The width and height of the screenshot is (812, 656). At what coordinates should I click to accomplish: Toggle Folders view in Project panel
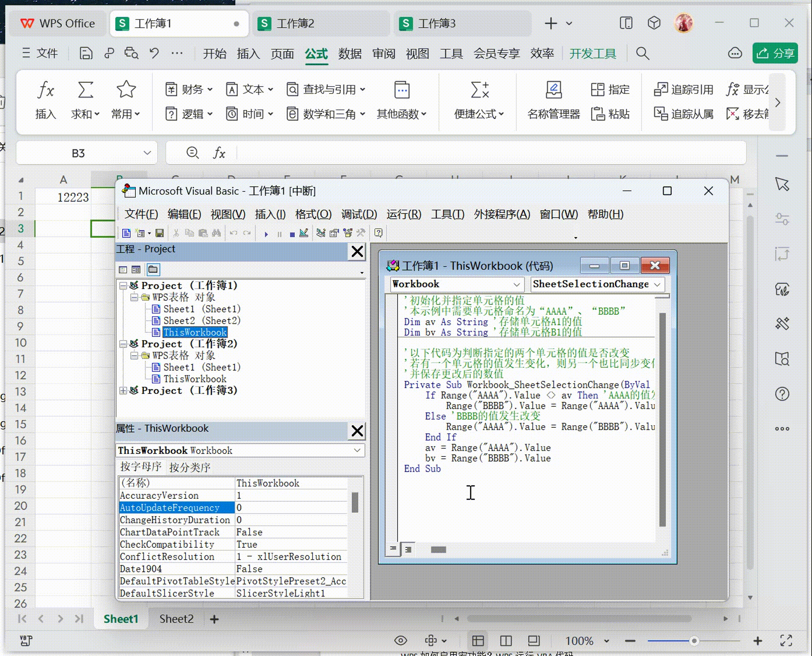click(153, 269)
